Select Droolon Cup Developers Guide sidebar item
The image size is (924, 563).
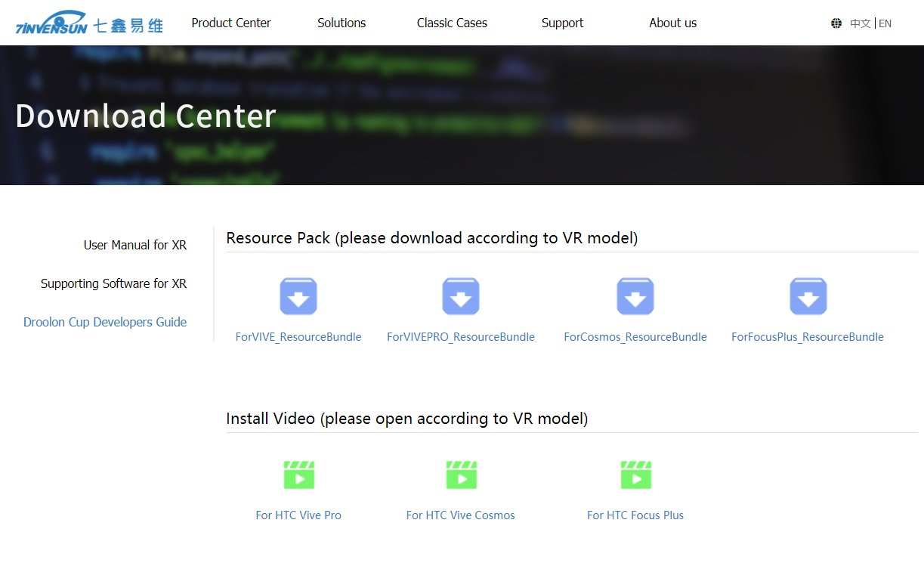pos(105,322)
